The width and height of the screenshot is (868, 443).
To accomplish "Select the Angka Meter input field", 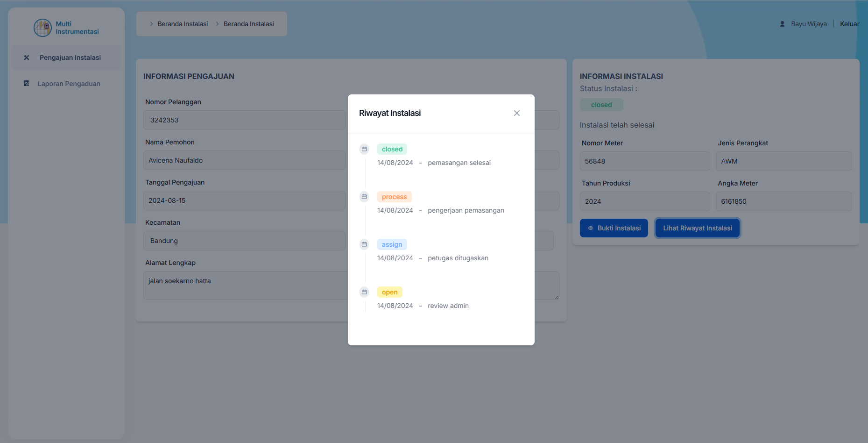I will pyautogui.click(x=783, y=201).
